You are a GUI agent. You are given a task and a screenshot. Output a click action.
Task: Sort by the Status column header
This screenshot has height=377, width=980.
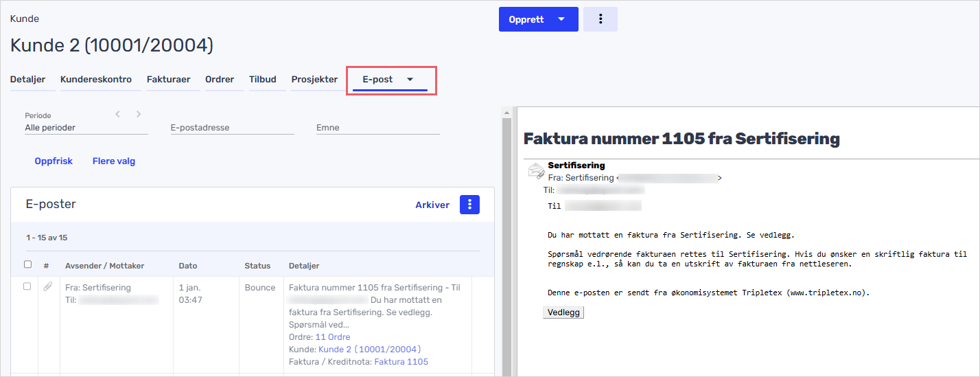(x=257, y=266)
